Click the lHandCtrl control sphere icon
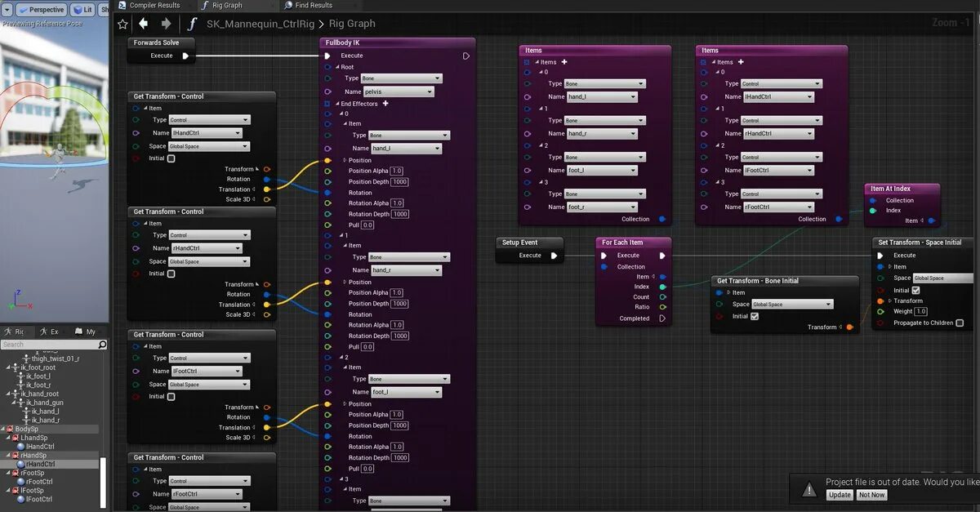 (x=21, y=447)
